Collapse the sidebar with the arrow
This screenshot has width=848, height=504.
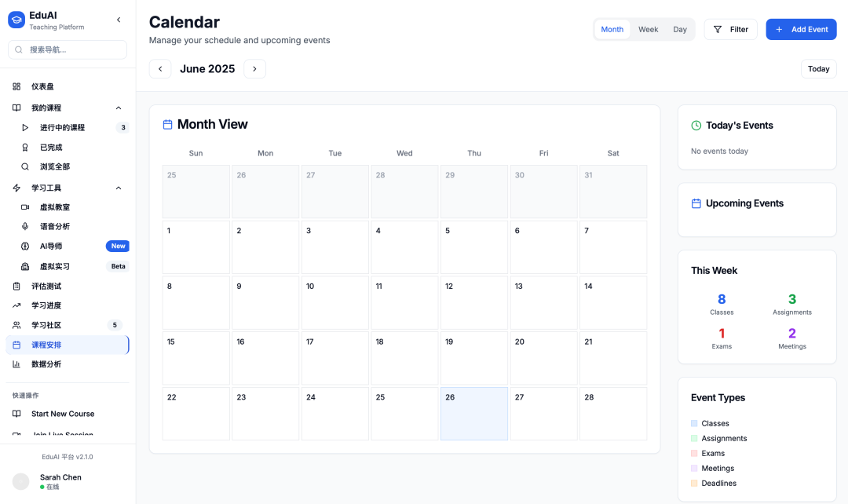tap(119, 20)
